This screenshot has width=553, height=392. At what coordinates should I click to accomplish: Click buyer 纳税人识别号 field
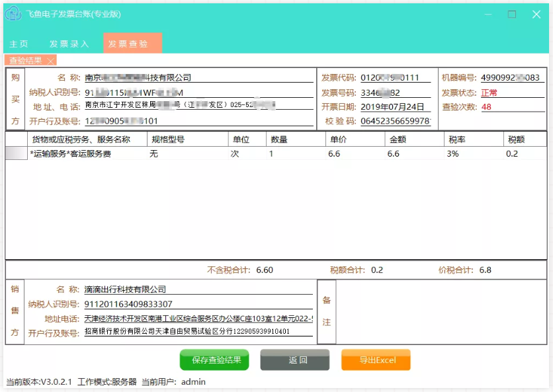[x=199, y=93]
